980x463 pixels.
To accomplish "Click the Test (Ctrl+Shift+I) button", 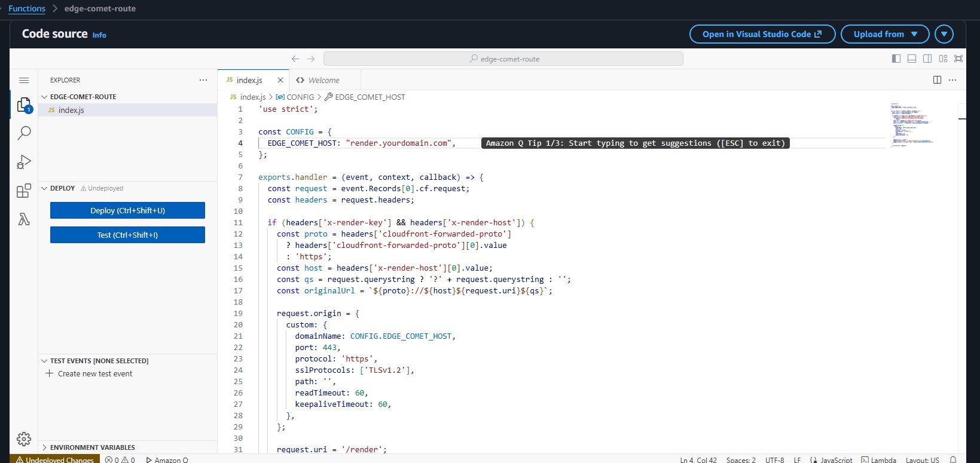I will click(127, 235).
